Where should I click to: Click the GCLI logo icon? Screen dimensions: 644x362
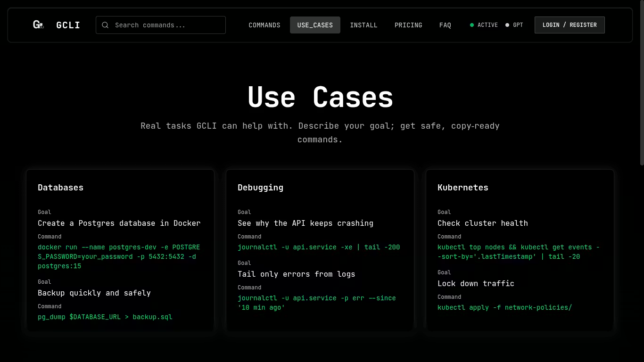pyautogui.click(x=38, y=25)
